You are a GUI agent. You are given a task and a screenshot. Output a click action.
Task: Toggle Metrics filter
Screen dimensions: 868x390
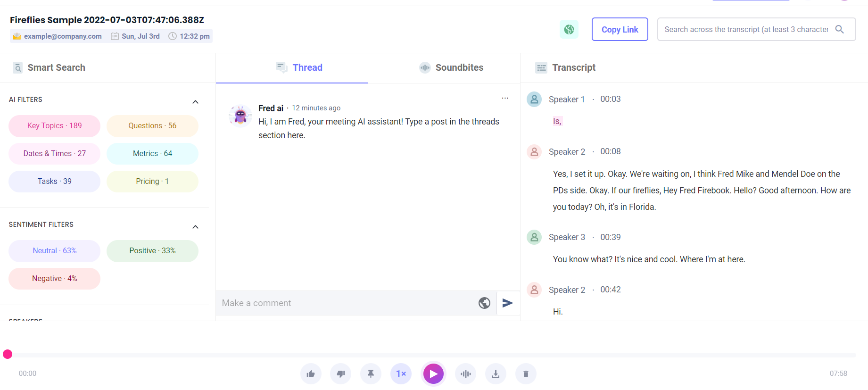pyautogui.click(x=152, y=154)
